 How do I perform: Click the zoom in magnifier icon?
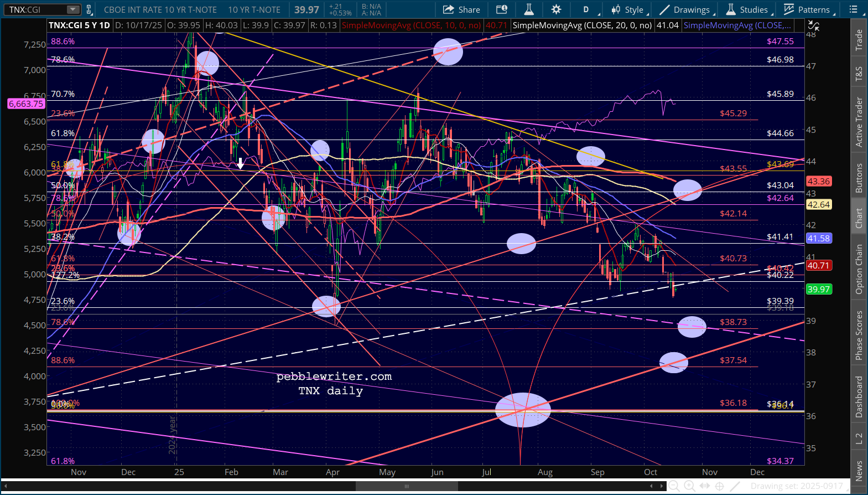689,486
